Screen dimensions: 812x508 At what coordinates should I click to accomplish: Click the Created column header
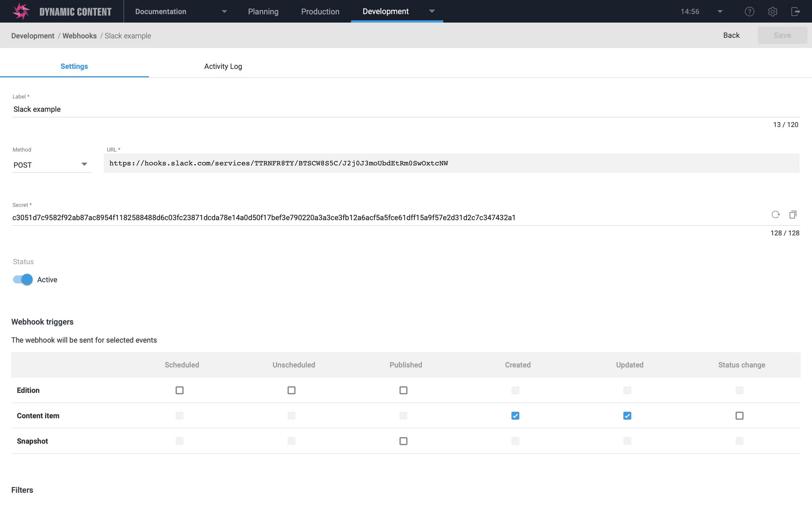click(517, 365)
